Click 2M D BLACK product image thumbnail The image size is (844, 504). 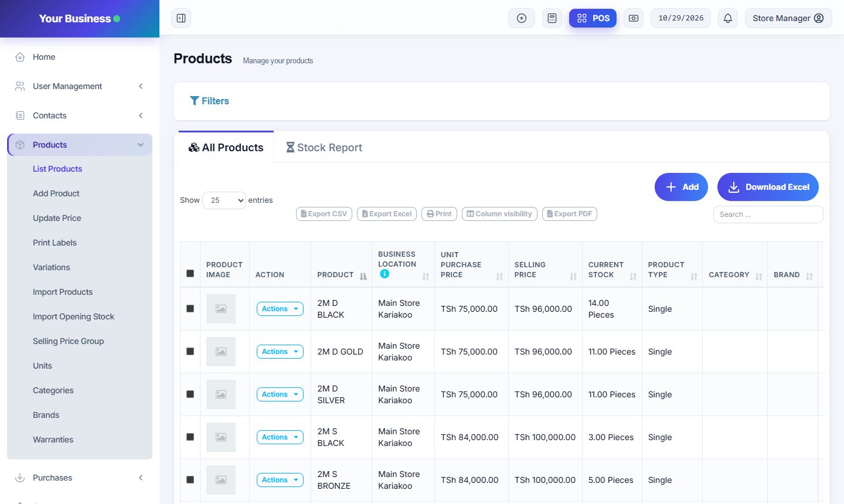pos(221,309)
